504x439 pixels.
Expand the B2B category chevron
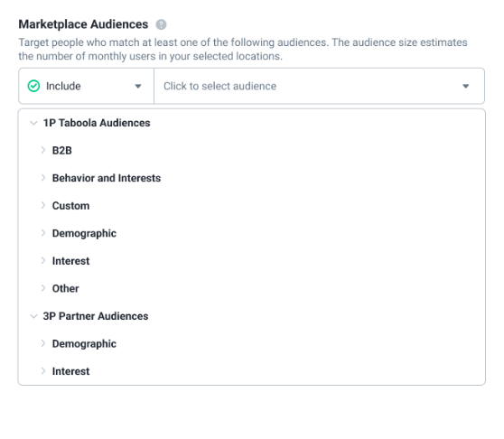click(43, 150)
